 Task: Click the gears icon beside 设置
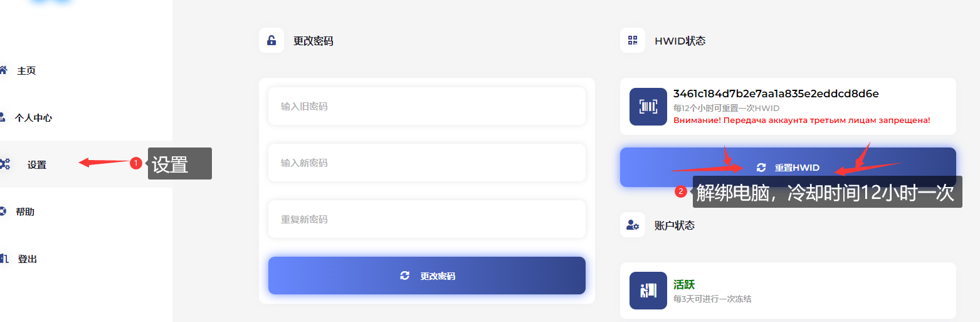(x=4, y=164)
